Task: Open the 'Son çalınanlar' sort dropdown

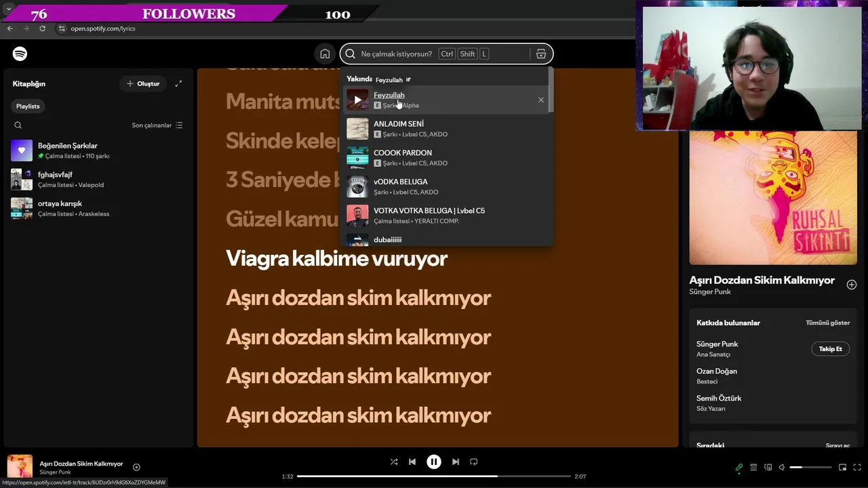Action: click(x=157, y=125)
